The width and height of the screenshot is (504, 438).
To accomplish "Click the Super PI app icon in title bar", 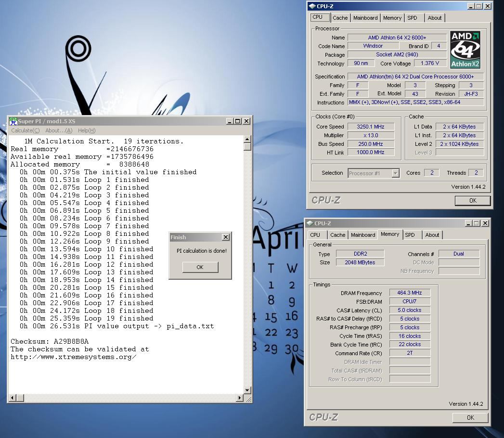I will tap(13, 121).
